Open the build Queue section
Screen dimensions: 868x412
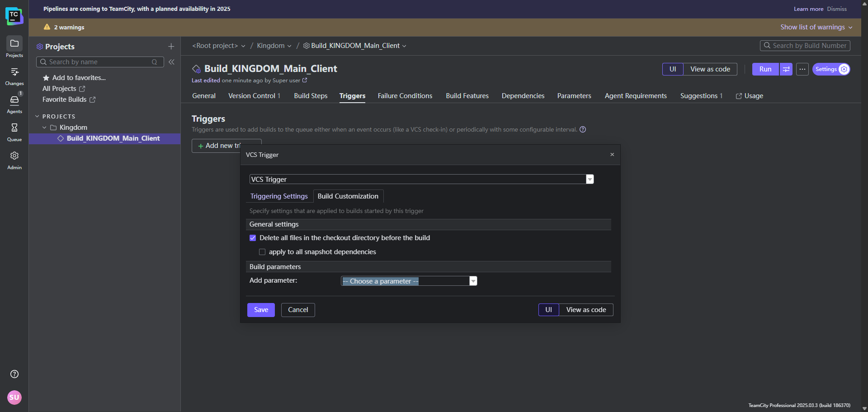pos(14,132)
